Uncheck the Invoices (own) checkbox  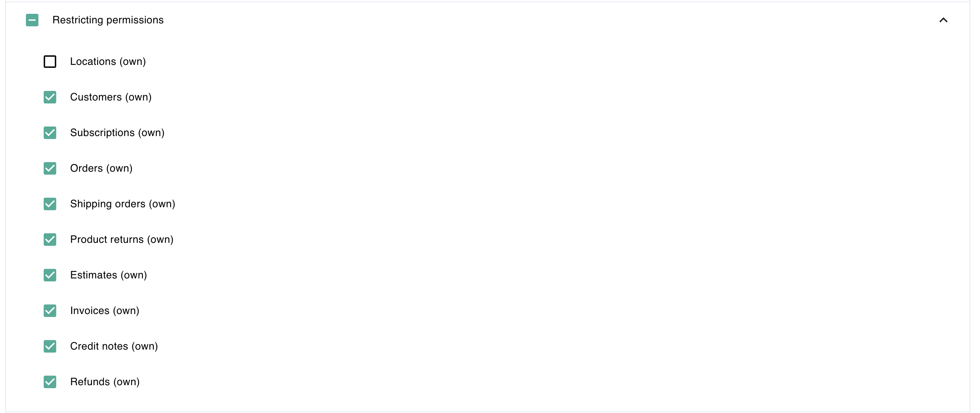(50, 311)
